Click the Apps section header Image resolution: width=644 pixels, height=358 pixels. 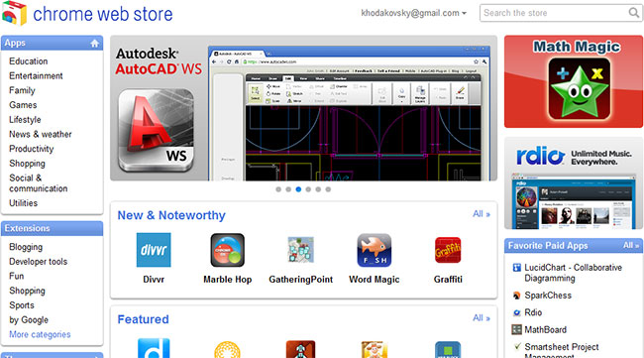pyautogui.click(x=52, y=44)
